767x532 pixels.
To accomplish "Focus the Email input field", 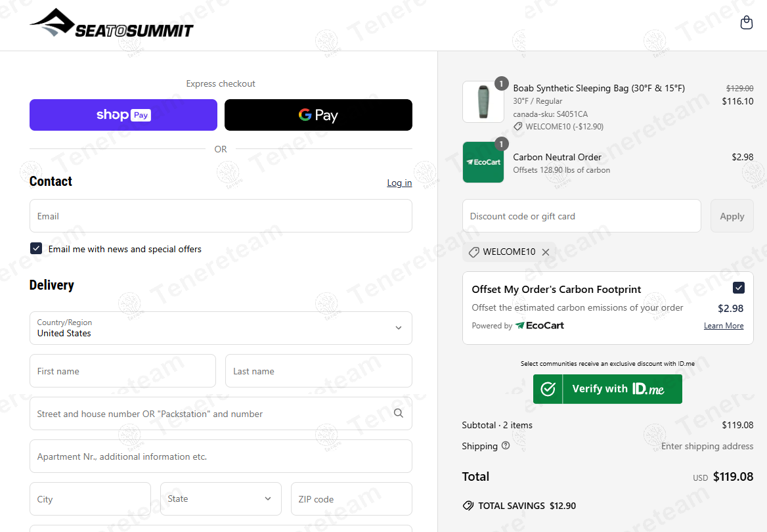I will (x=221, y=216).
